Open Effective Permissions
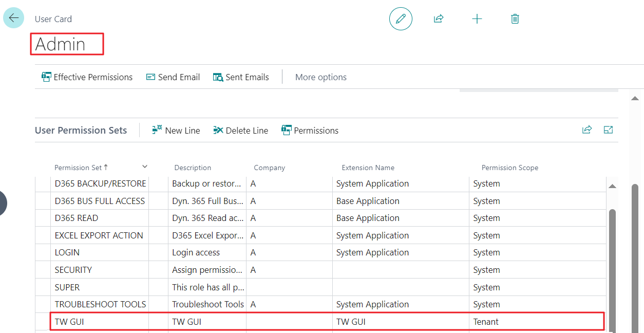 point(87,77)
